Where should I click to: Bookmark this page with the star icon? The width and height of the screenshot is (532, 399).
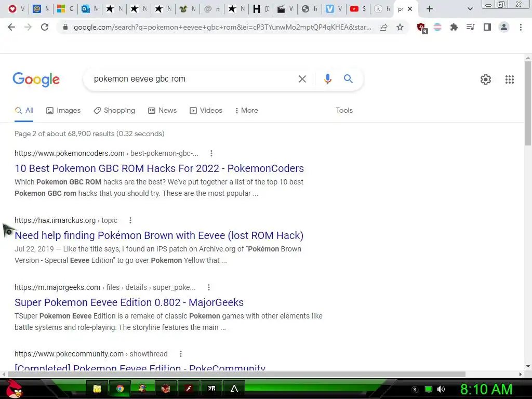click(x=400, y=27)
